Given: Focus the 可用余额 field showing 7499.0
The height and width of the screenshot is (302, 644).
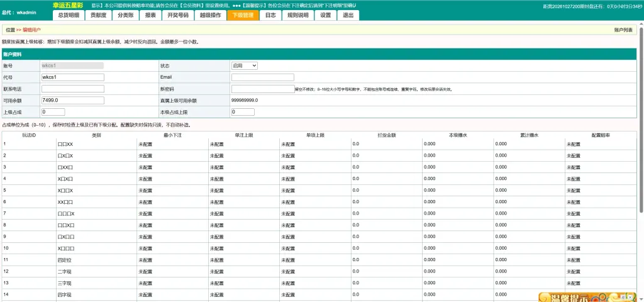Looking at the screenshot, I should [73, 100].
